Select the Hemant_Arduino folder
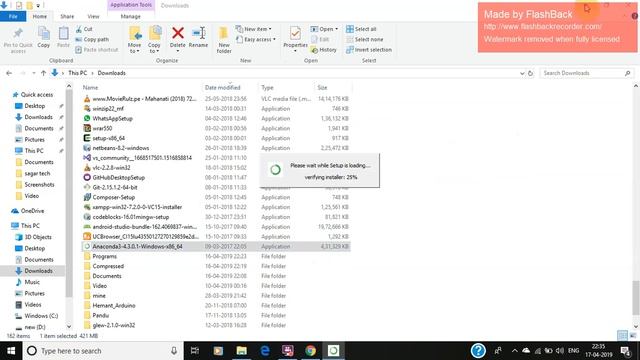Viewport: 640px width, 360px height. point(113,305)
